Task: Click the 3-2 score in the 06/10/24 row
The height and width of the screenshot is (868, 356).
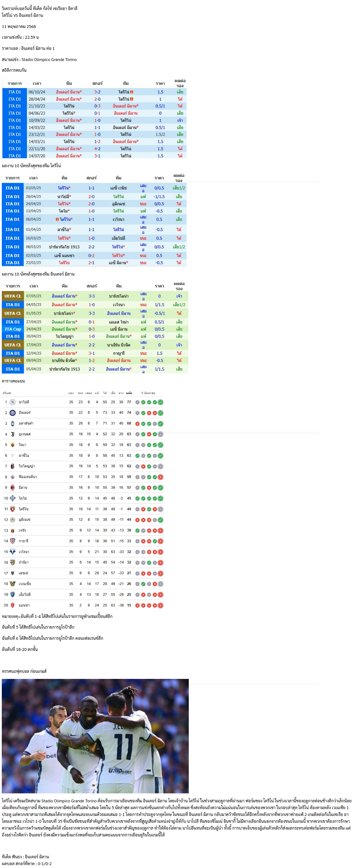Action: tap(97, 92)
